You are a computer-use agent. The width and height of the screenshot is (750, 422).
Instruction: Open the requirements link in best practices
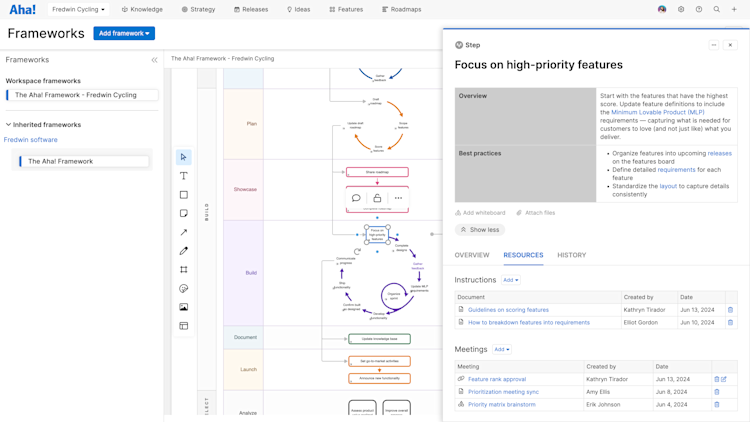(x=676, y=170)
